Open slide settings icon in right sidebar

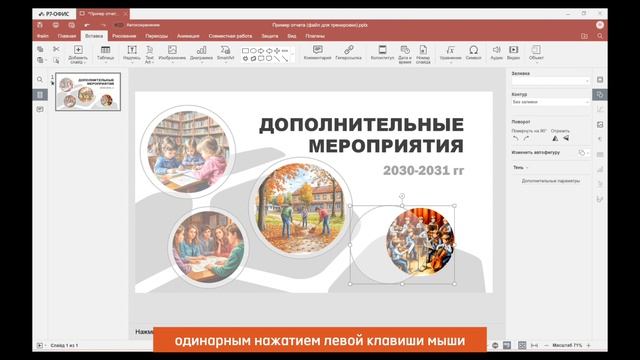[x=600, y=80]
